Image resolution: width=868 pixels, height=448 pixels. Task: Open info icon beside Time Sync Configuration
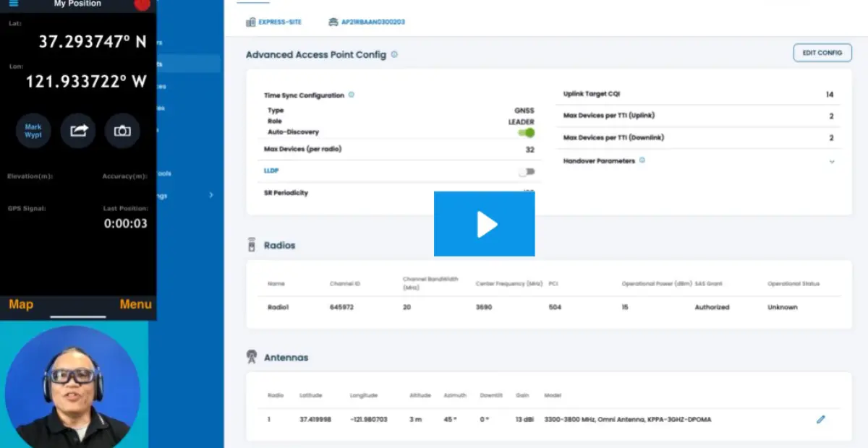[x=352, y=95]
